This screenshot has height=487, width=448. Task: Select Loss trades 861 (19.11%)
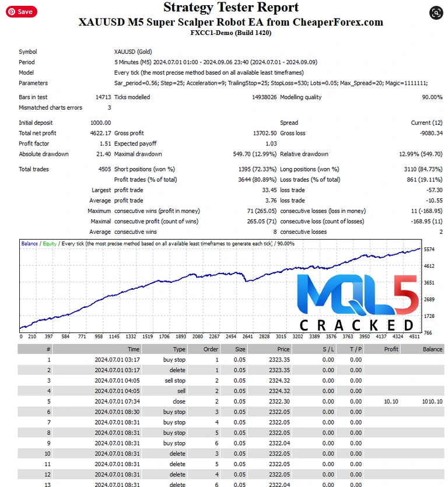pos(425,180)
